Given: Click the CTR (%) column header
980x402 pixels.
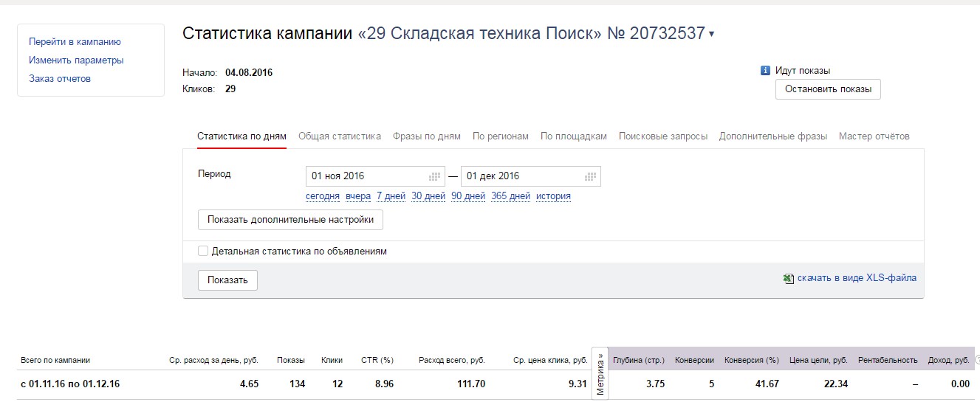Looking at the screenshot, I should pyautogui.click(x=377, y=361).
